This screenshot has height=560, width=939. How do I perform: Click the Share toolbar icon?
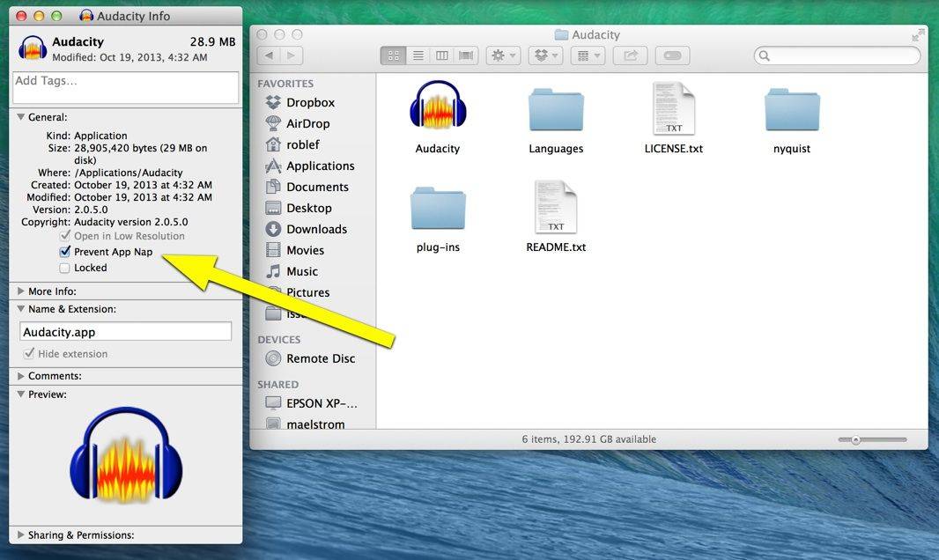pos(630,55)
